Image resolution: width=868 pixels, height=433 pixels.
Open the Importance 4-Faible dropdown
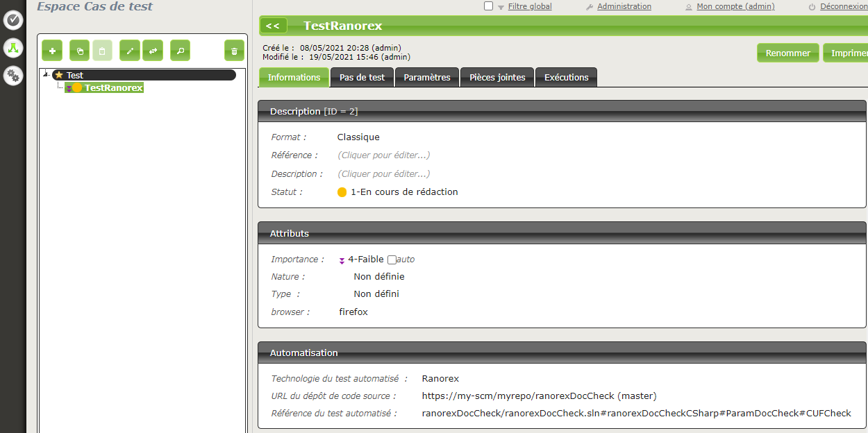tap(365, 260)
